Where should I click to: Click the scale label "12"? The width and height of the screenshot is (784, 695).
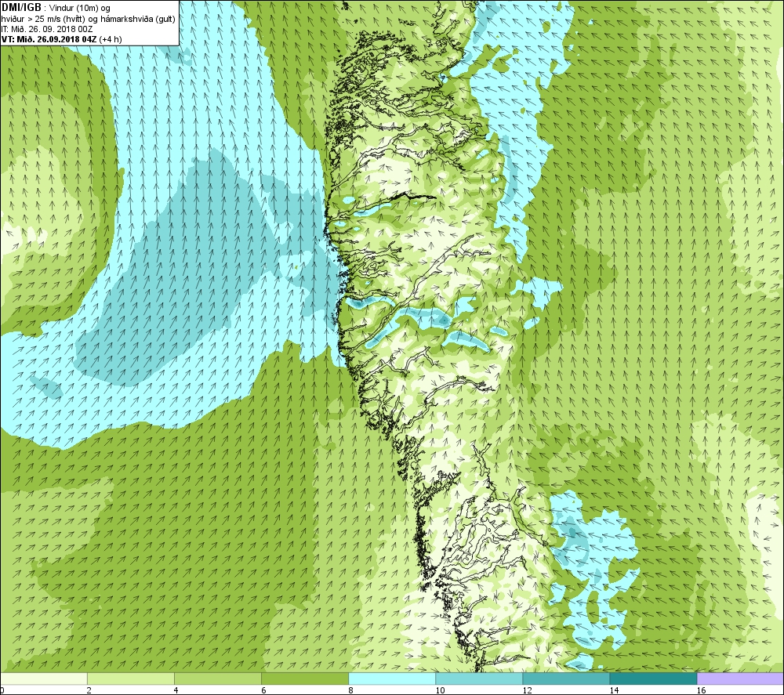[527, 690]
